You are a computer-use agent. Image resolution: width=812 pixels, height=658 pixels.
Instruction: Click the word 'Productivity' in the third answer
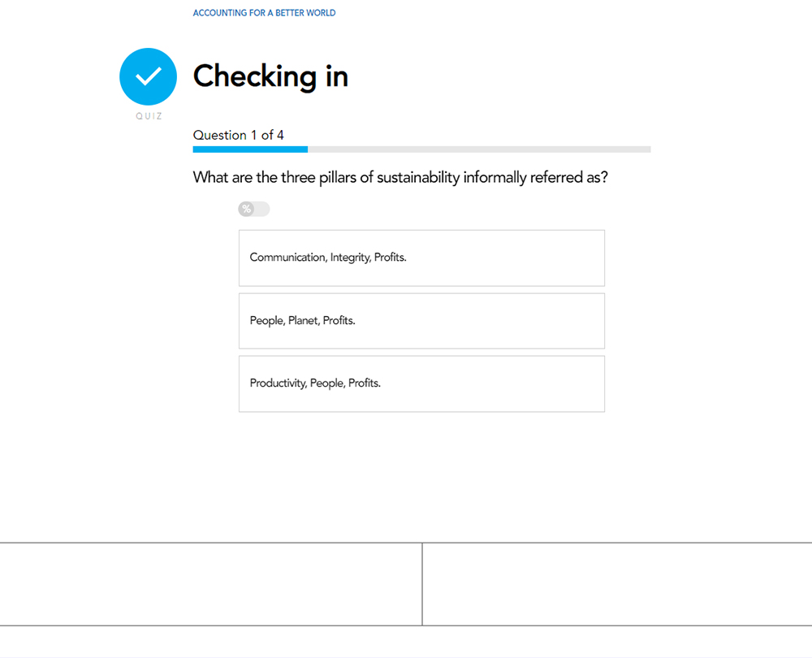point(278,383)
